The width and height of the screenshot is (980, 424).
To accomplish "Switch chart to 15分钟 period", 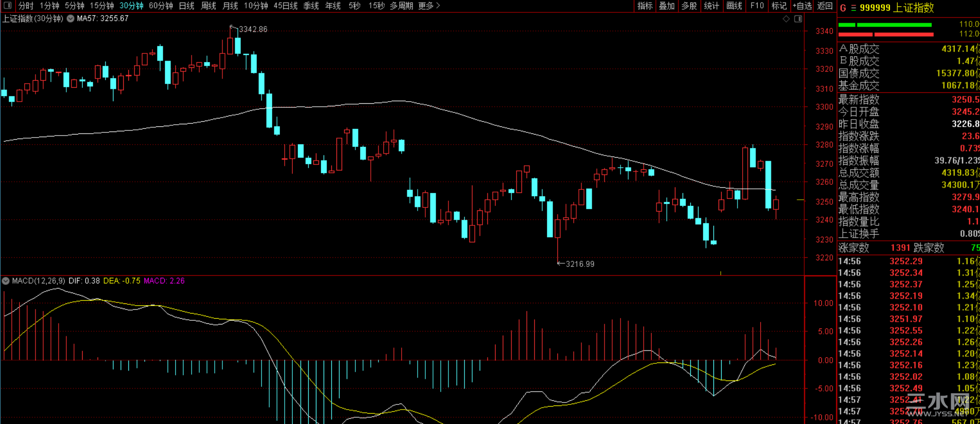I will pos(102,6).
